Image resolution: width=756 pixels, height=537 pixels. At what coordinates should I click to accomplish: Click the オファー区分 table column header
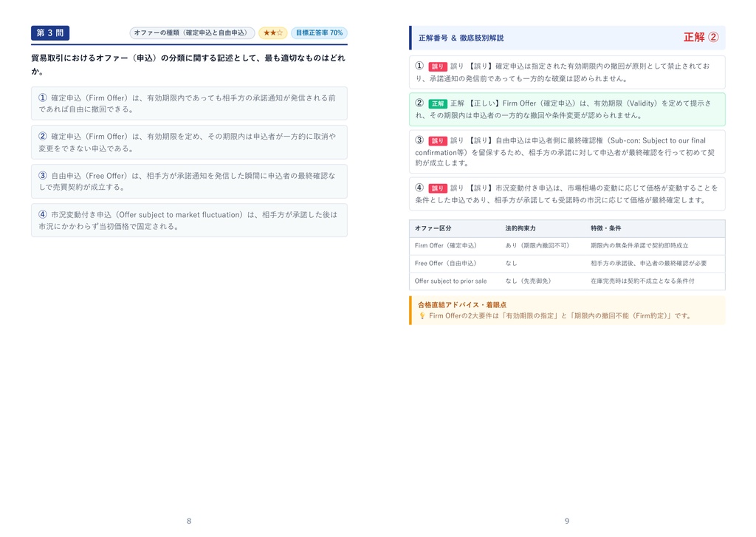(433, 228)
